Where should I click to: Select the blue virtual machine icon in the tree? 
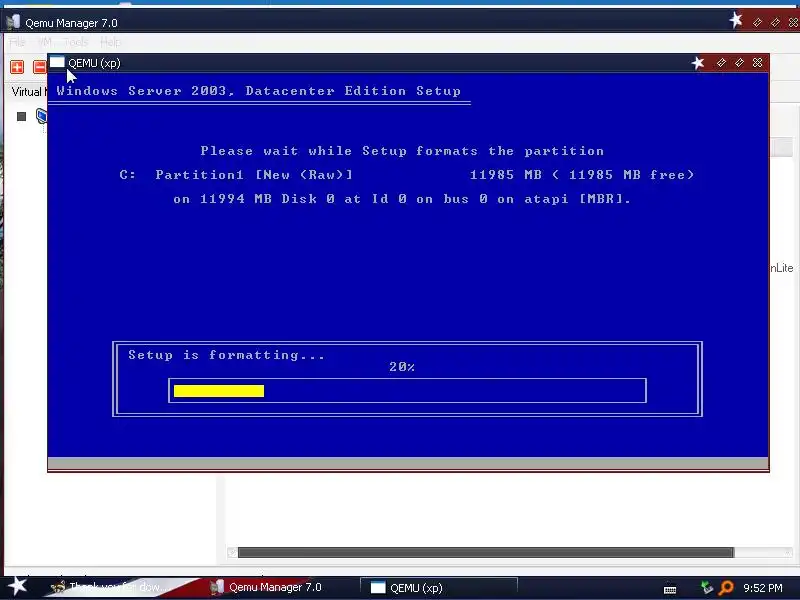pyautogui.click(x=41, y=116)
